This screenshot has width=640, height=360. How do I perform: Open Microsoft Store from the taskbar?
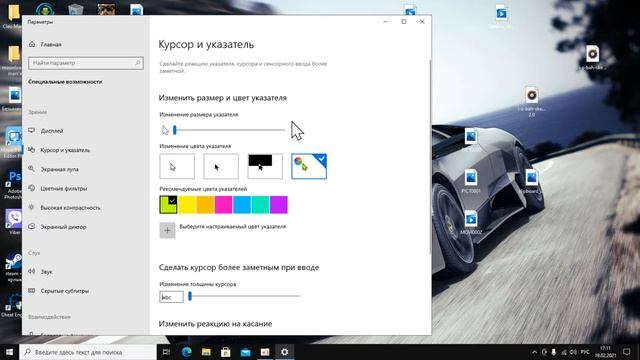226,352
